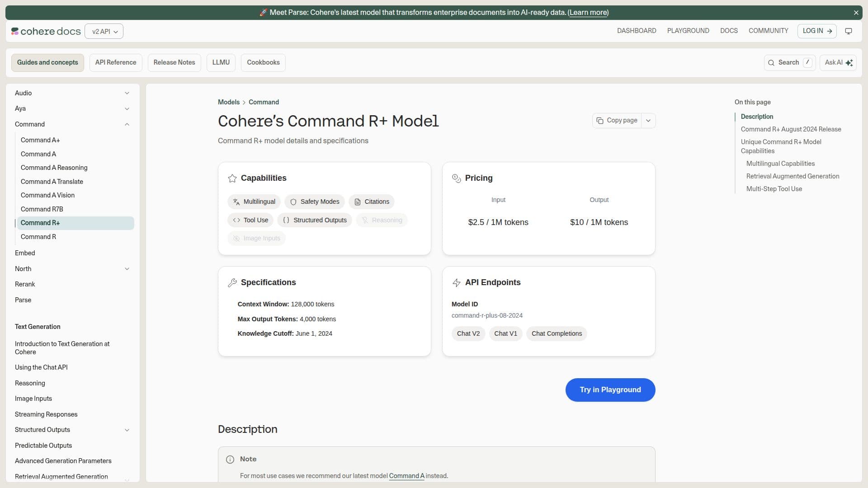Expand the Audio sidebar section
The image size is (868, 488).
tap(127, 93)
